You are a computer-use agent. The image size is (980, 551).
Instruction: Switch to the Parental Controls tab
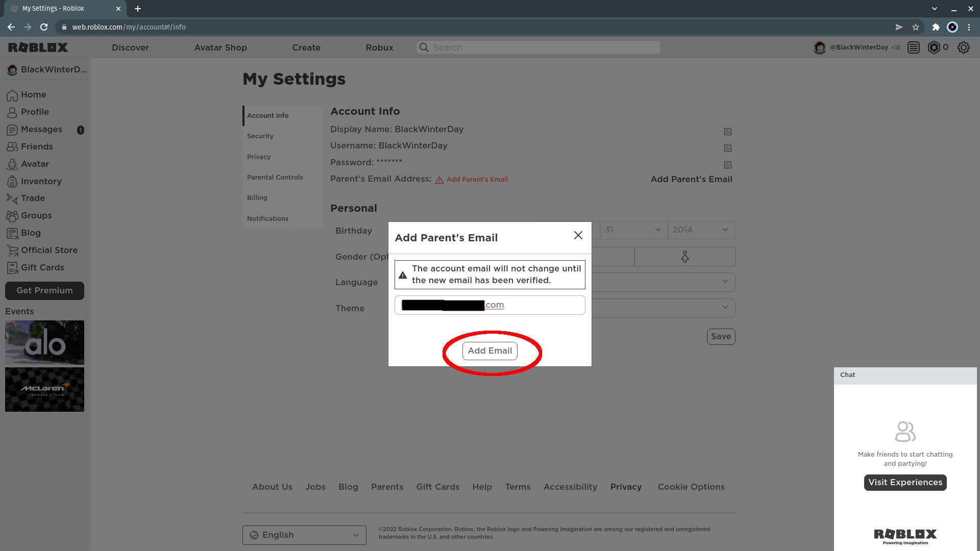(283, 178)
